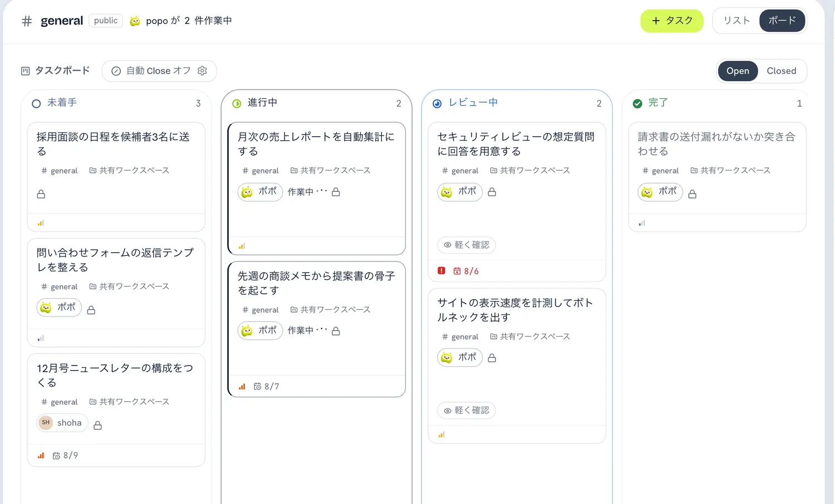Click priority bars icon on 請求書の送付漏れ card
Image resolution: width=835 pixels, height=504 pixels.
click(642, 223)
